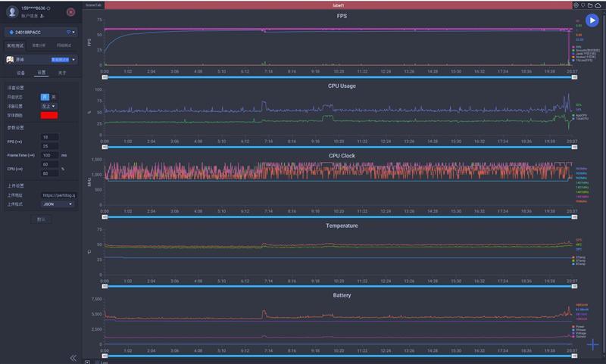Click the small icon at bottom-left of charts
This screenshot has width=606, height=364.
point(87,362)
